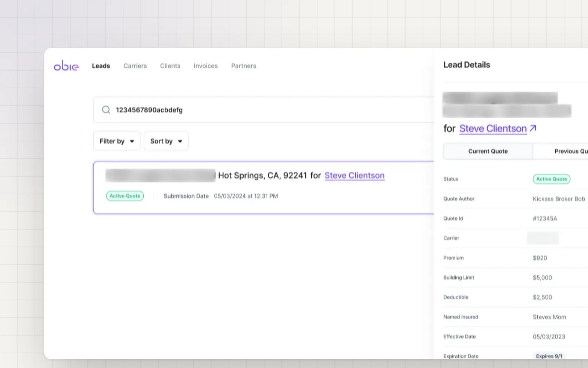Go to the Carriers page

(135, 66)
